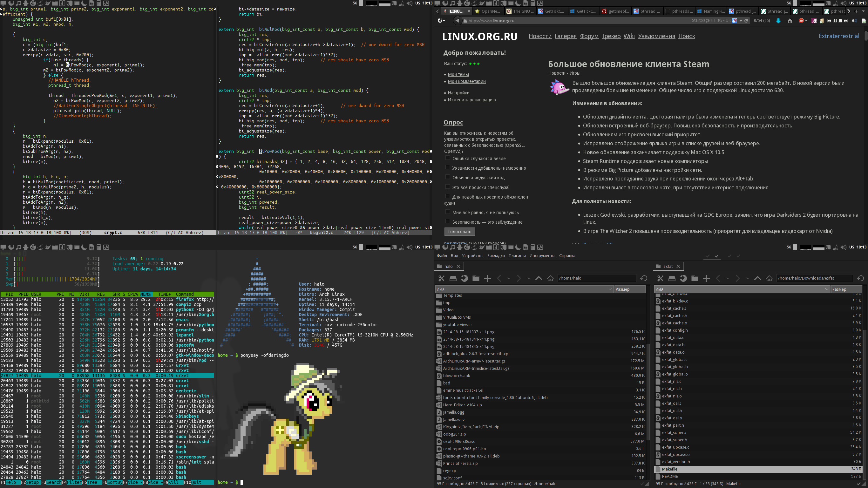This screenshot has width=868, height=488.
Task: Open 'Большое обновление клиента Steam' headline
Action: tap(628, 64)
